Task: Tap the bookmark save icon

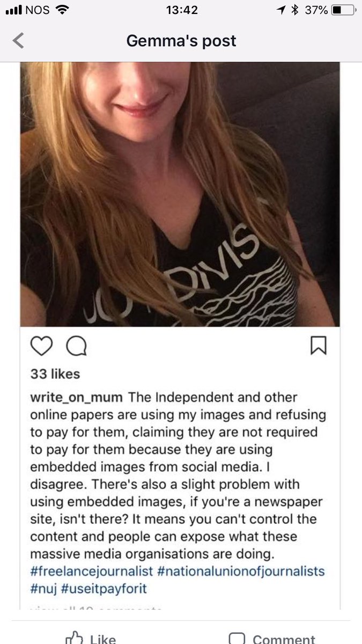Action: (x=319, y=346)
